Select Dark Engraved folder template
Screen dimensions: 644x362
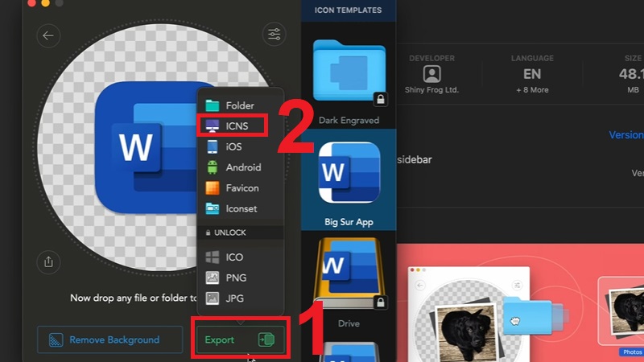coord(349,76)
